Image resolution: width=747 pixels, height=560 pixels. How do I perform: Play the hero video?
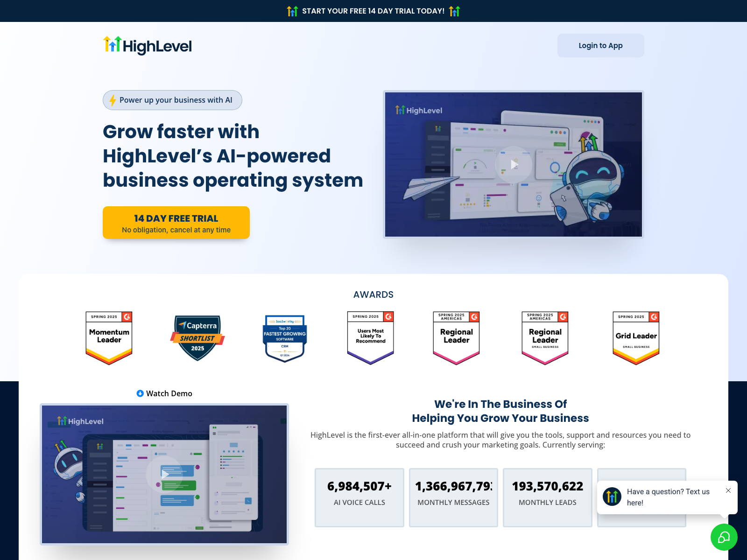514,165
